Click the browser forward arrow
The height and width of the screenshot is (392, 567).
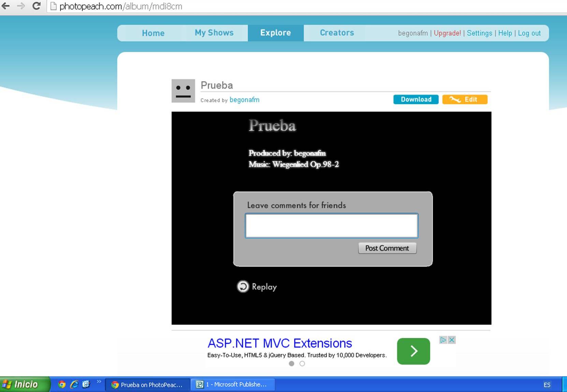(x=21, y=6)
